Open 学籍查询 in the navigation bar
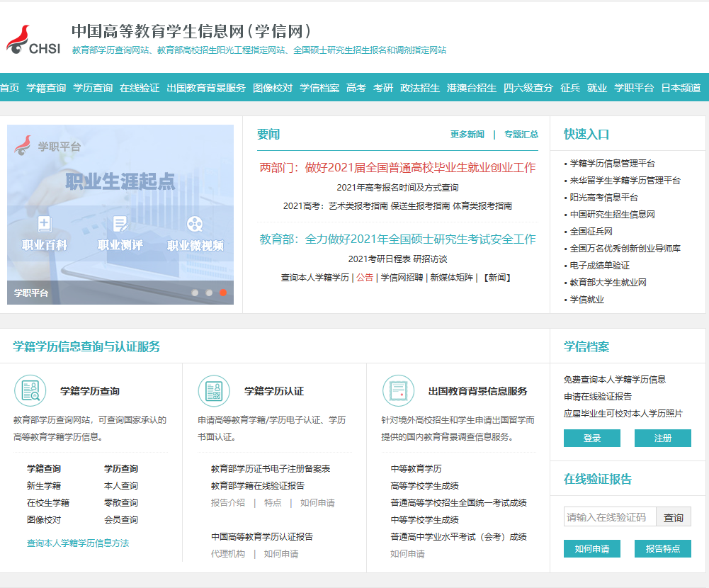709x588 pixels. [46, 88]
